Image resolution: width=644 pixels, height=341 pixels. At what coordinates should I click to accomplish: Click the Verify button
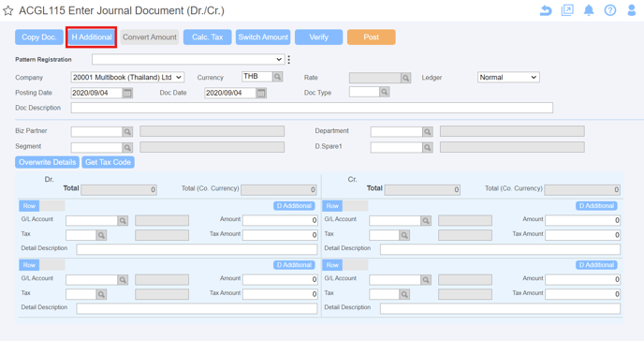tap(318, 37)
